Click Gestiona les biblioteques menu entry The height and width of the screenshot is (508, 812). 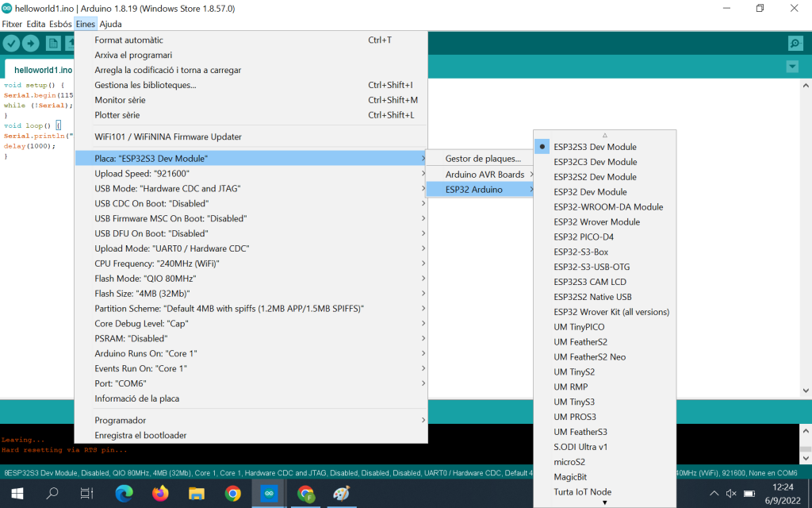[145, 85]
